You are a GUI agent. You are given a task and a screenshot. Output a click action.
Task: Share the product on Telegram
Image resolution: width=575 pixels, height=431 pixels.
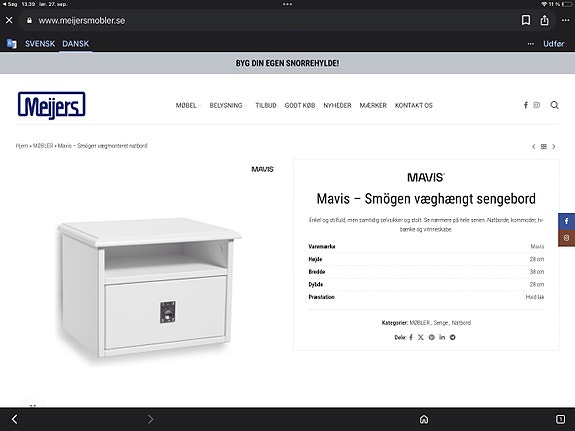pyautogui.click(x=453, y=337)
